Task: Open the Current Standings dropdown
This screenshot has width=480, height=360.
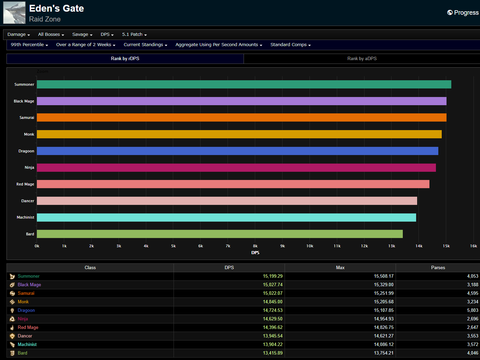Action: pos(145,45)
